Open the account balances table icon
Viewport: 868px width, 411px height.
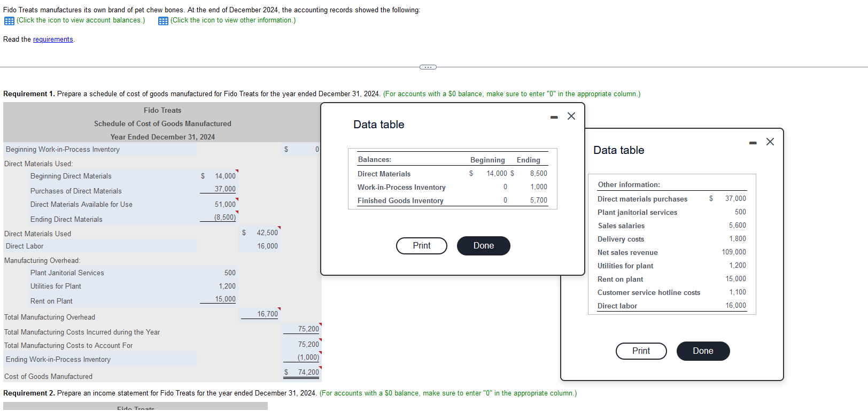(9, 21)
